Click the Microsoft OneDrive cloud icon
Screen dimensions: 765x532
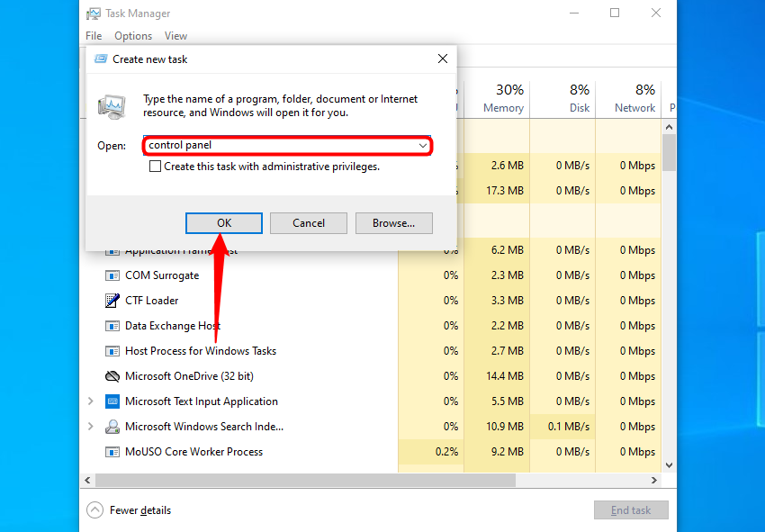[112, 376]
